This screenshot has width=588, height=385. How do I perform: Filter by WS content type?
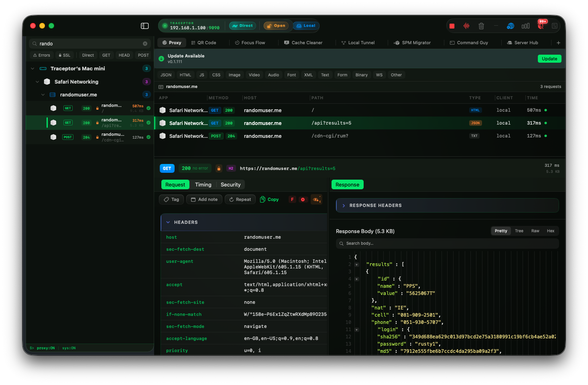click(379, 75)
